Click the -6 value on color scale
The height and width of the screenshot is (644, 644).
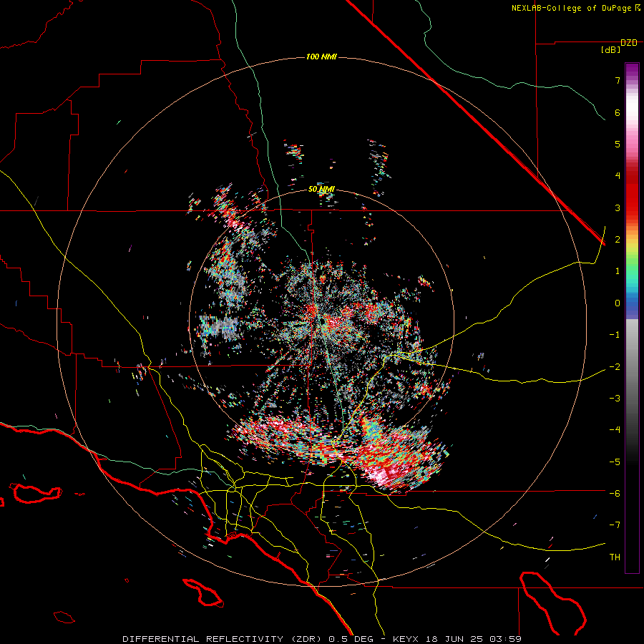click(x=615, y=494)
